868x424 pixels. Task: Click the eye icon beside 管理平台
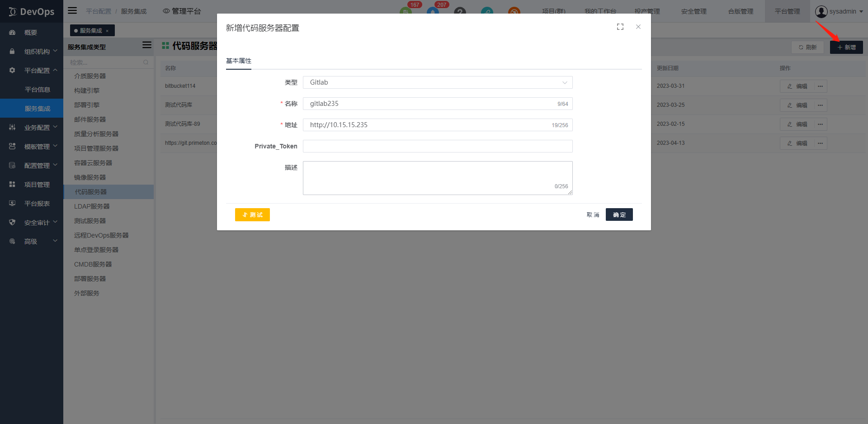166,11
